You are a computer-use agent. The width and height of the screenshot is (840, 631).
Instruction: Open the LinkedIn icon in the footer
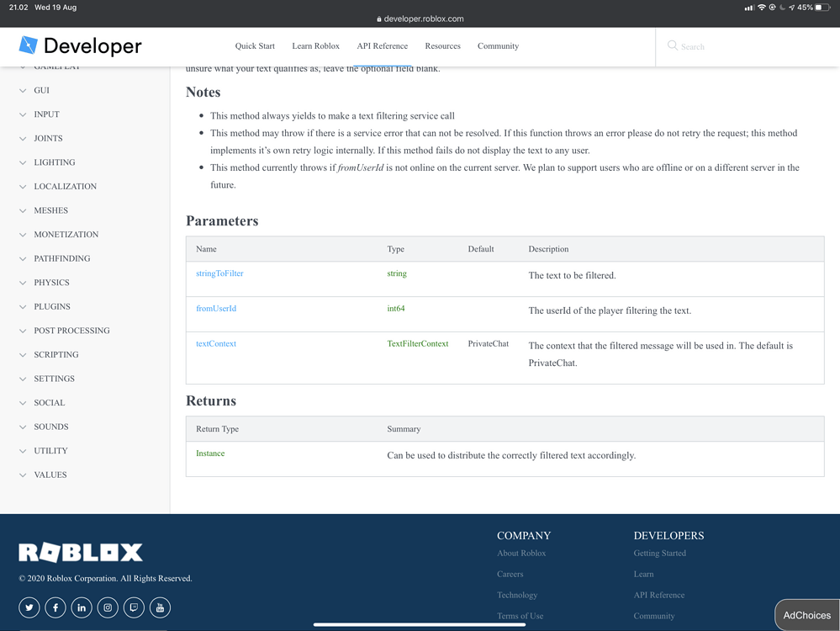(81, 607)
